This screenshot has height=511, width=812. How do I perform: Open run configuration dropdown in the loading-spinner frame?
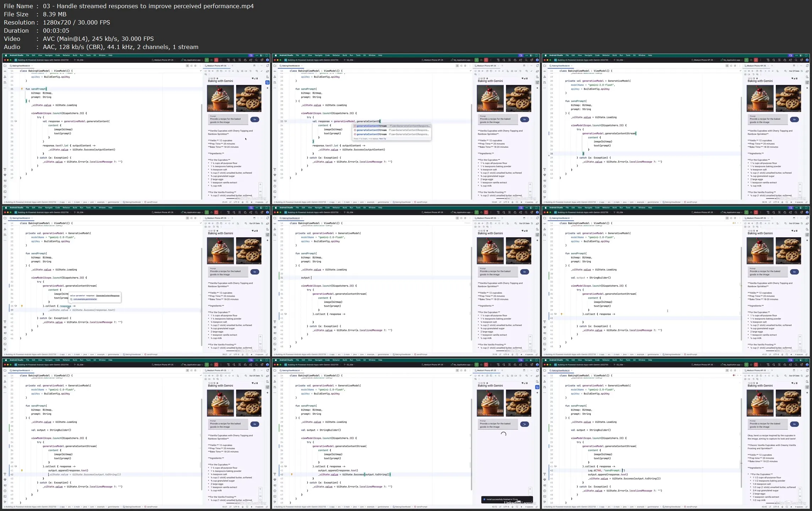(462, 365)
